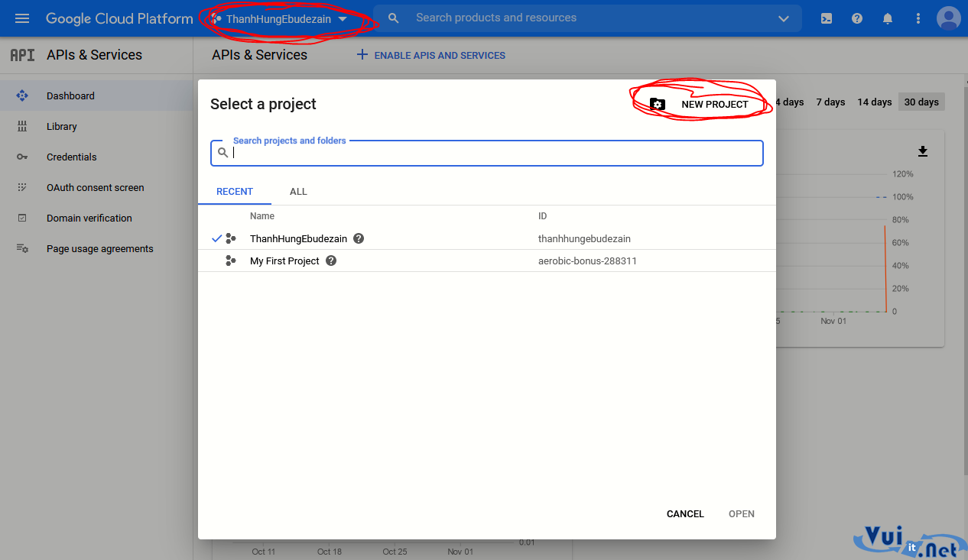This screenshot has height=560, width=968.
Task: Open the hamburger navigation menu
Action: click(22, 18)
